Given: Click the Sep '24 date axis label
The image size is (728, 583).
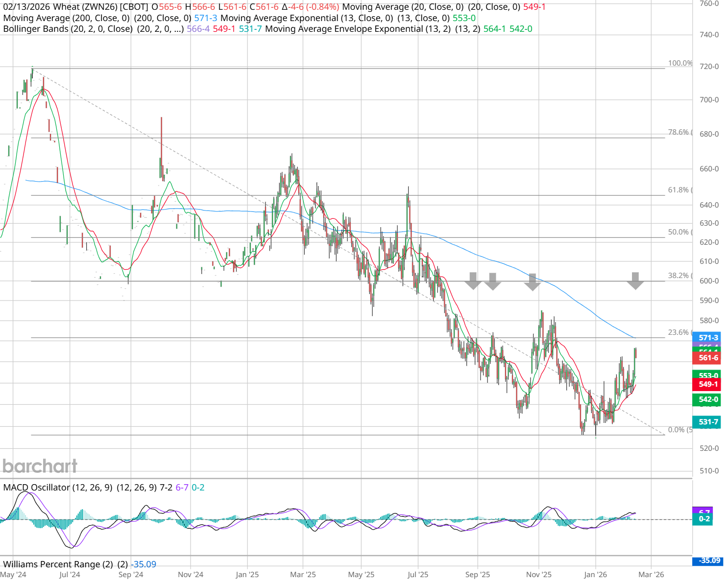Looking at the screenshot, I should click(131, 575).
